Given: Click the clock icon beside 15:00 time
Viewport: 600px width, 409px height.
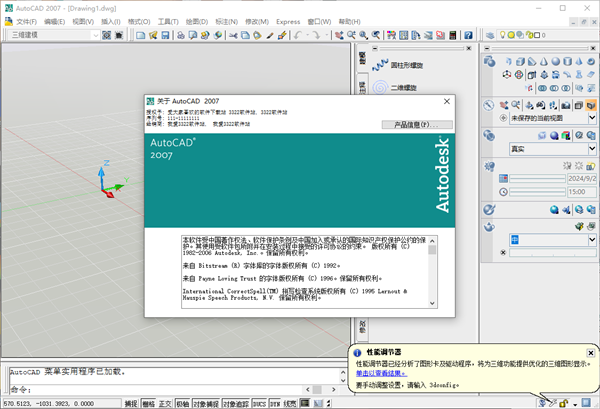Looking at the screenshot, I should [502, 192].
